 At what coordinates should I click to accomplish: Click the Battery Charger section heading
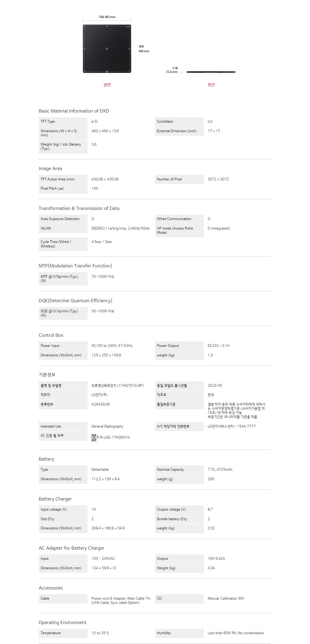[x=55, y=499]
